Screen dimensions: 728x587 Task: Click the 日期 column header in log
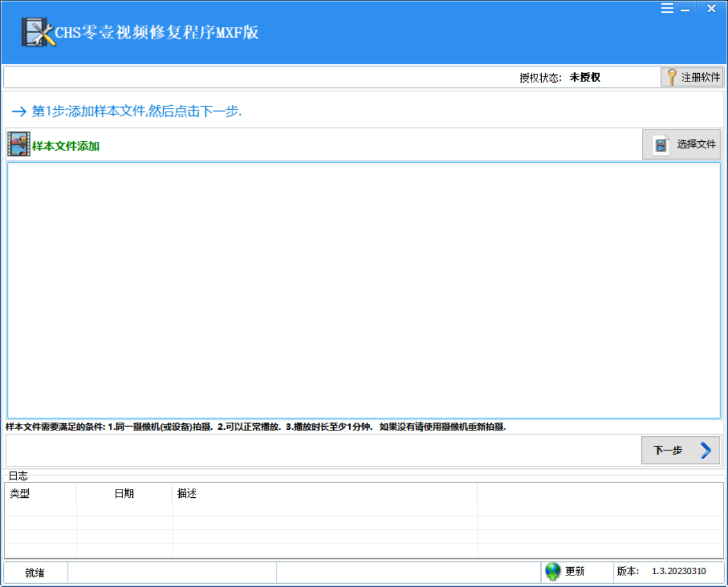click(126, 494)
